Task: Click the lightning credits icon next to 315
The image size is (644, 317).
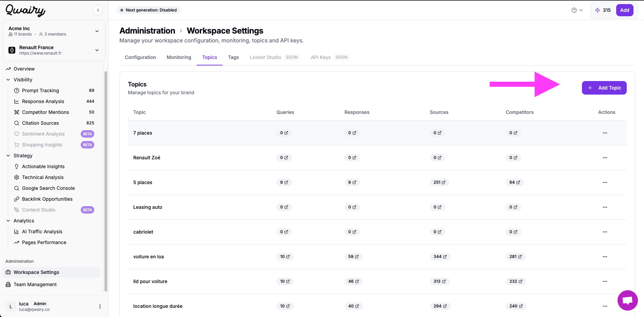Action: click(x=598, y=10)
